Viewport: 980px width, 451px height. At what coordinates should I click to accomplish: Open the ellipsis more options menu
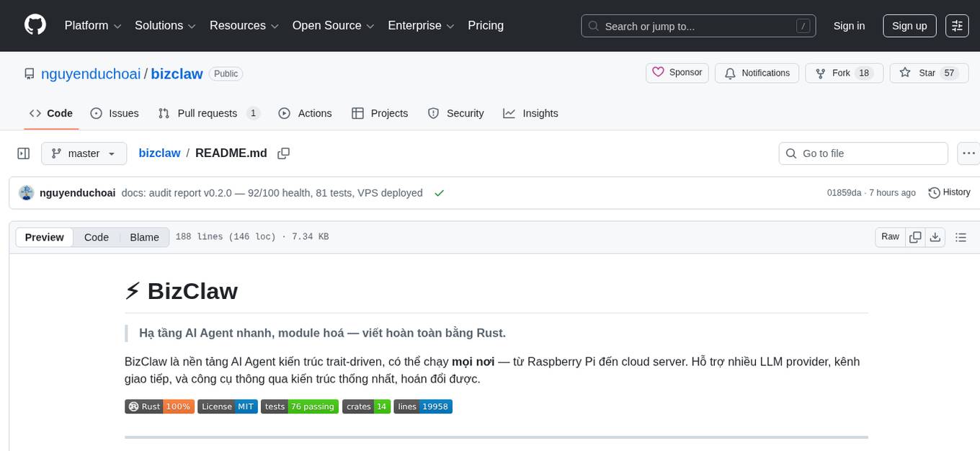pos(968,153)
